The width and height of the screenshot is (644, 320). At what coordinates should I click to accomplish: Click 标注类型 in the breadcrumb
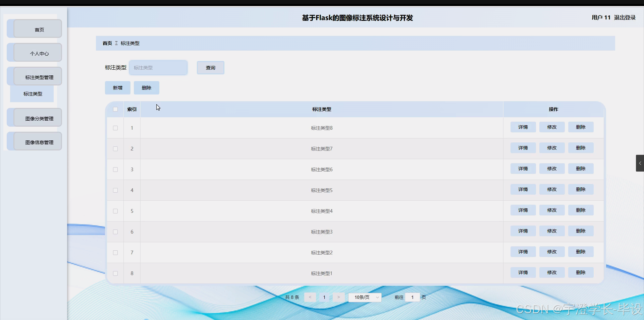[x=130, y=43]
